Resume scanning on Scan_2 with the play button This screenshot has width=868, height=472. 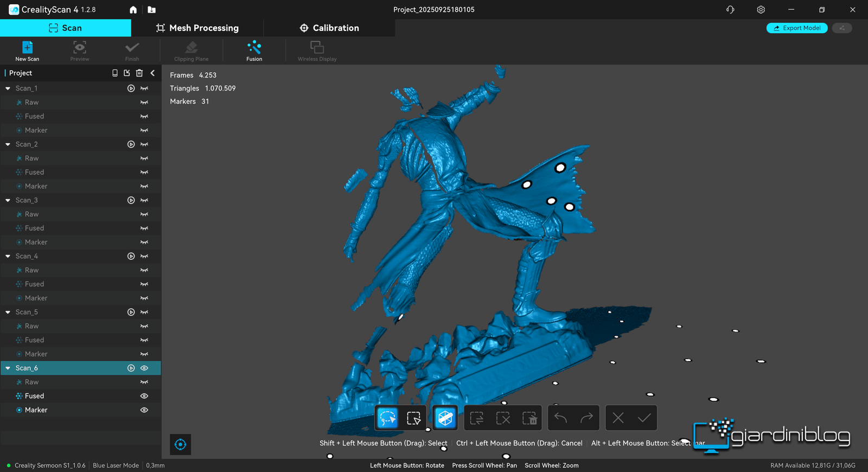tap(131, 144)
